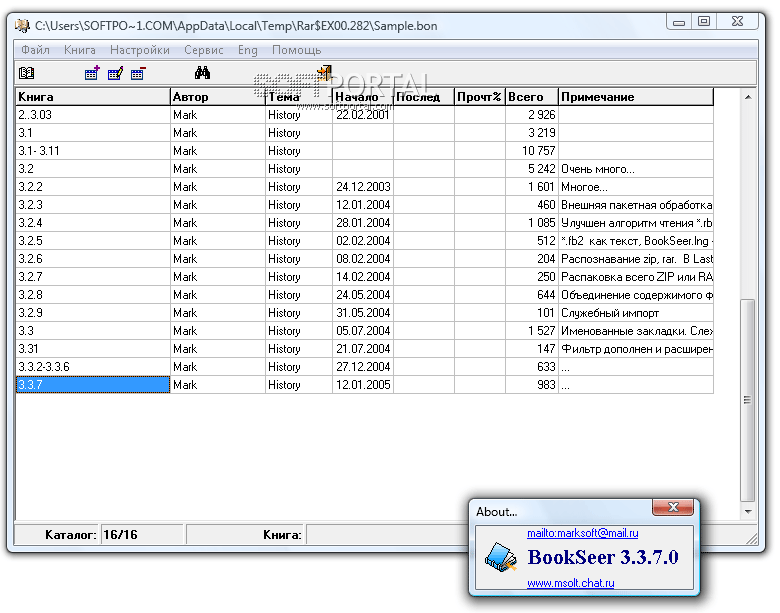Viewport: 780px width, 613px height.
Task: Click start date 24.12.2003
Action: tap(363, 187)
